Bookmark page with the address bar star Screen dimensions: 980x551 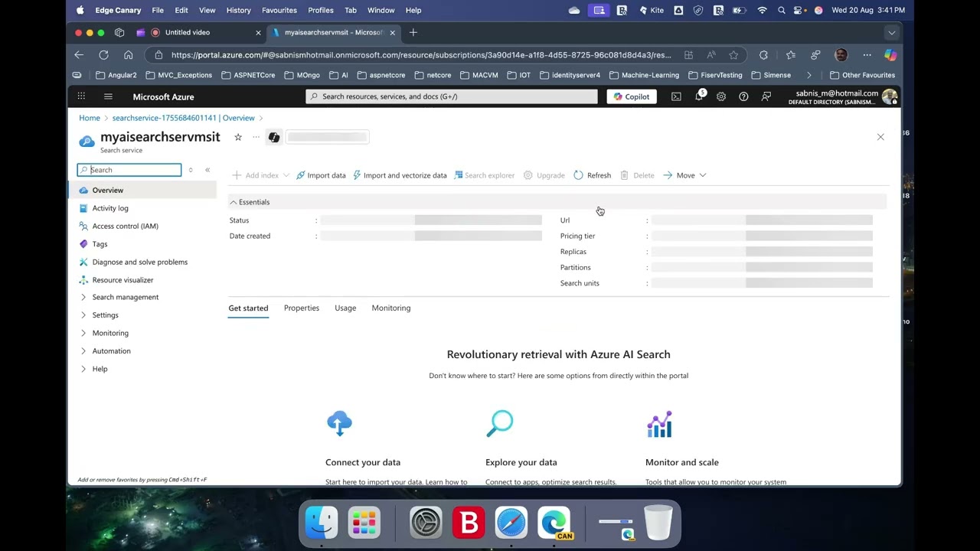(x=733, y=55)
